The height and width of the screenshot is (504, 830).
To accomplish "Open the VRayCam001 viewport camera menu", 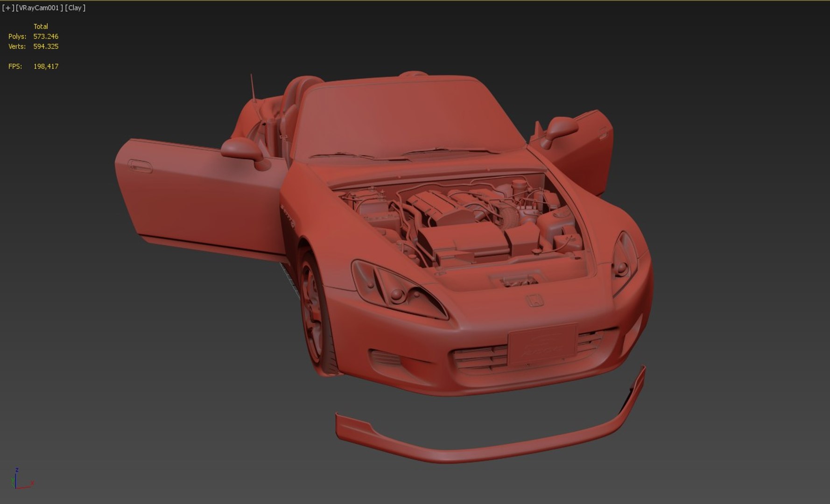I will point(40,8).
